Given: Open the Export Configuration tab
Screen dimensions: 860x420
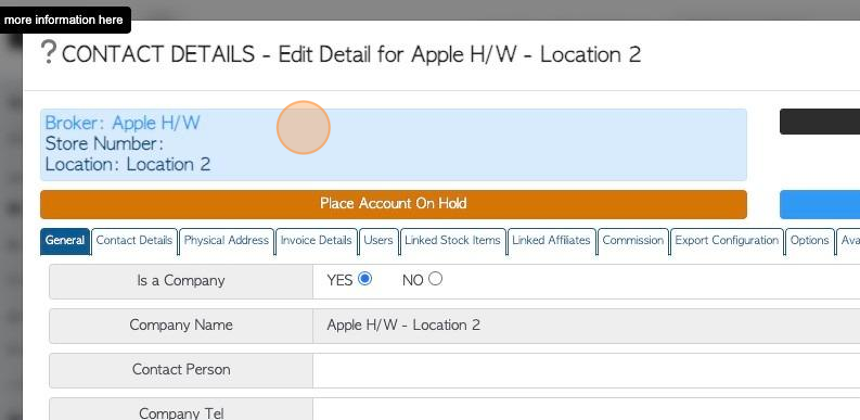Looking at the screenshot, I should coord(727,241).
